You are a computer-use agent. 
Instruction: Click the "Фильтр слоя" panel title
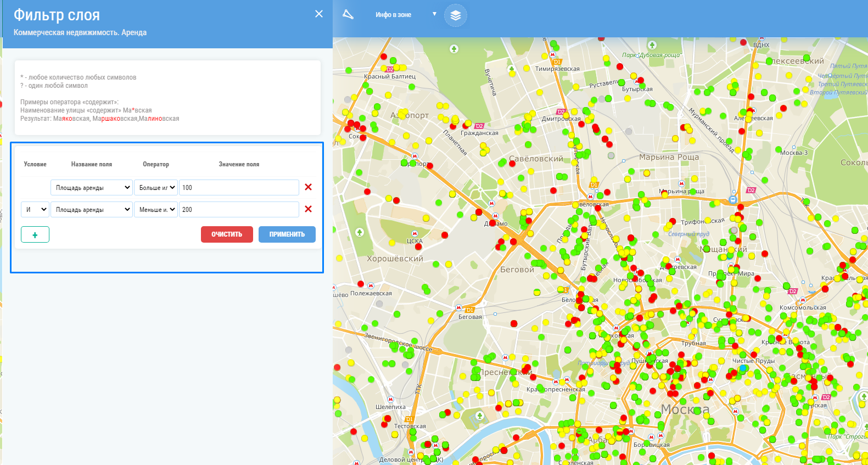point(57,15)
